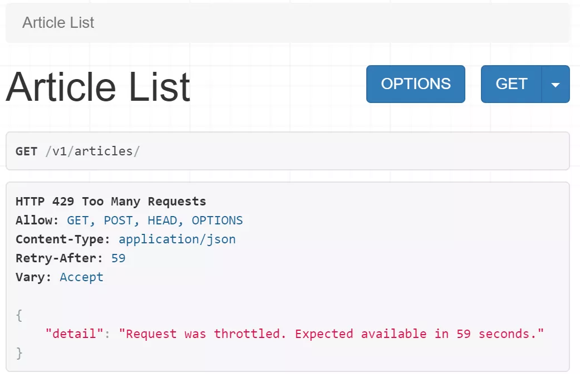Click the "detail" JSON key
Viewport: 580px width, 392px height.
coord(74,334)
